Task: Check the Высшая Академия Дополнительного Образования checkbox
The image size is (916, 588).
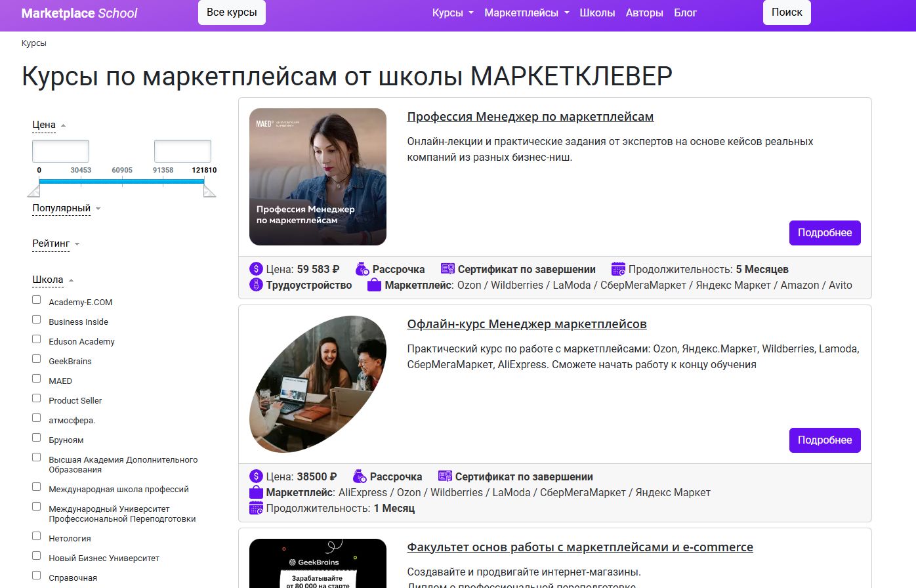Action: point(37,457)
